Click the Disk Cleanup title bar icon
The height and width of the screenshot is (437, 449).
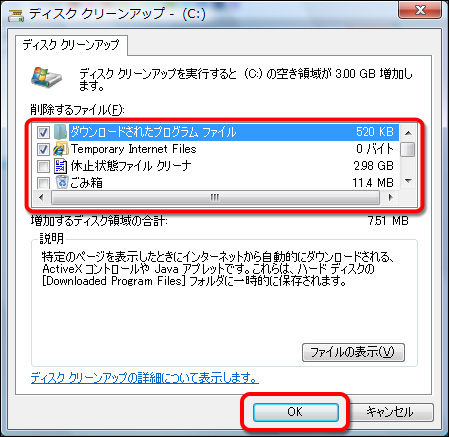click(x=16, y=15)
